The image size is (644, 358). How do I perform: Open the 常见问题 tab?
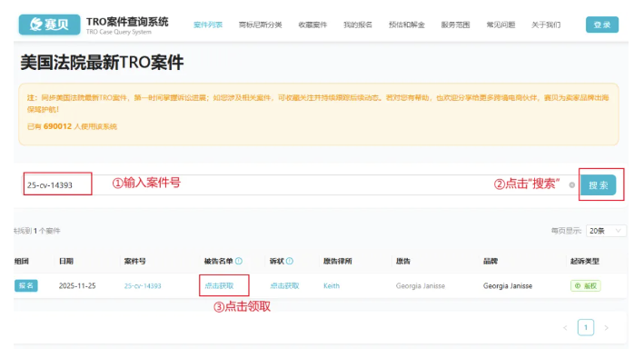click(x=500, y=25)
